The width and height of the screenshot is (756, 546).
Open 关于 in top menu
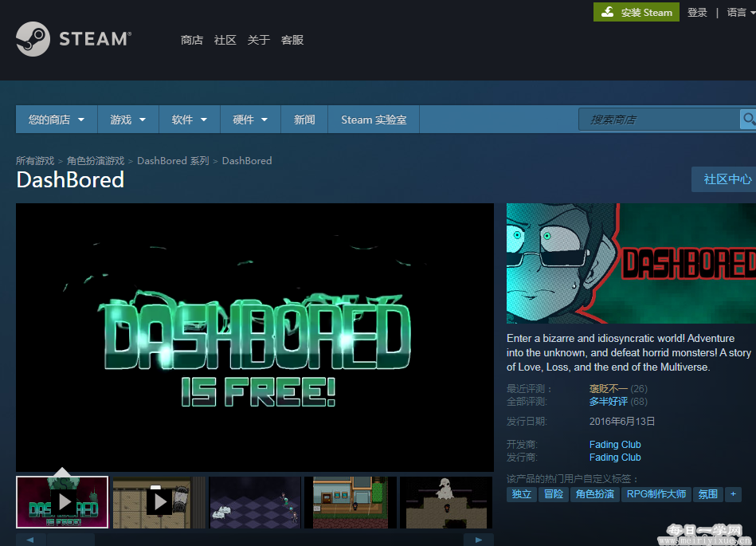[x=258, y=40]
